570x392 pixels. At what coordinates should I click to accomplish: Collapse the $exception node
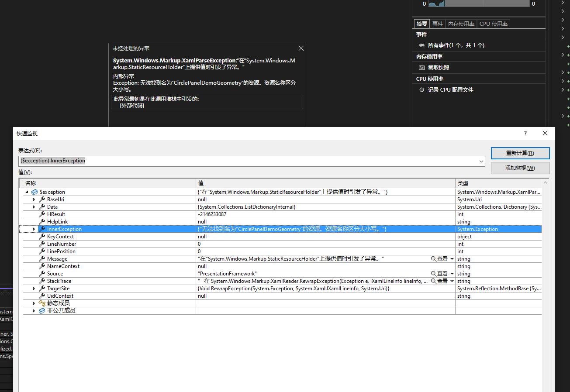27,192
